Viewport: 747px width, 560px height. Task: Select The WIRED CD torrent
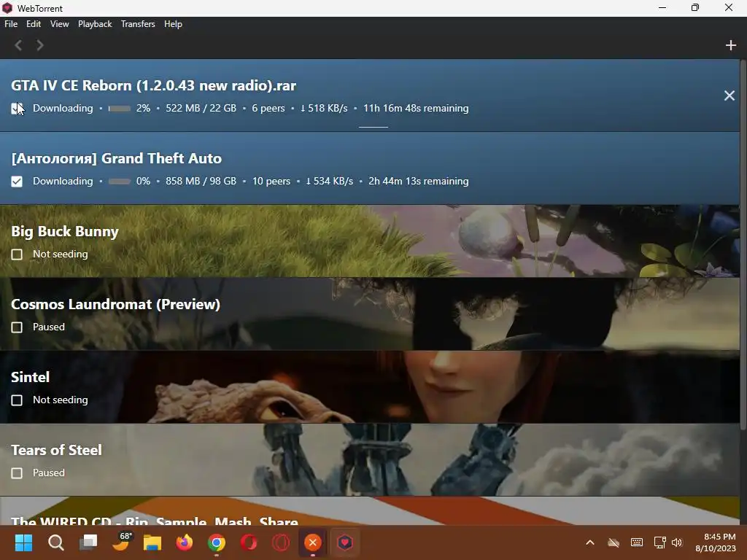(370, 511)
